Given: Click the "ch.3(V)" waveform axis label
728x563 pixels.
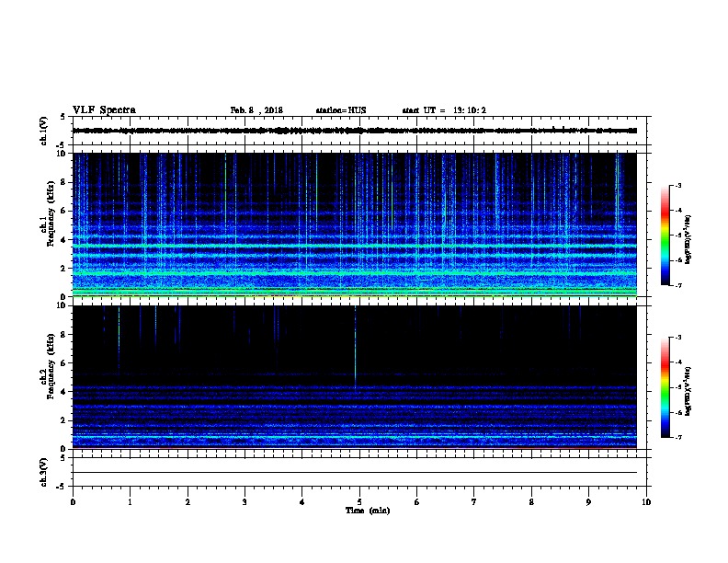Looking at the screenshot, I should pos(43,472).
